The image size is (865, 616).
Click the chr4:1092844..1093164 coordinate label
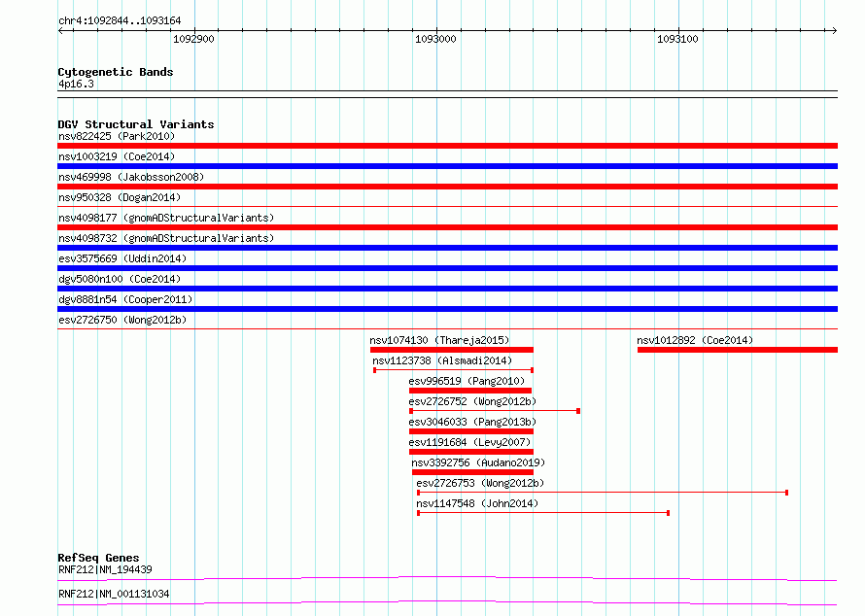click(x=120, y=20)
